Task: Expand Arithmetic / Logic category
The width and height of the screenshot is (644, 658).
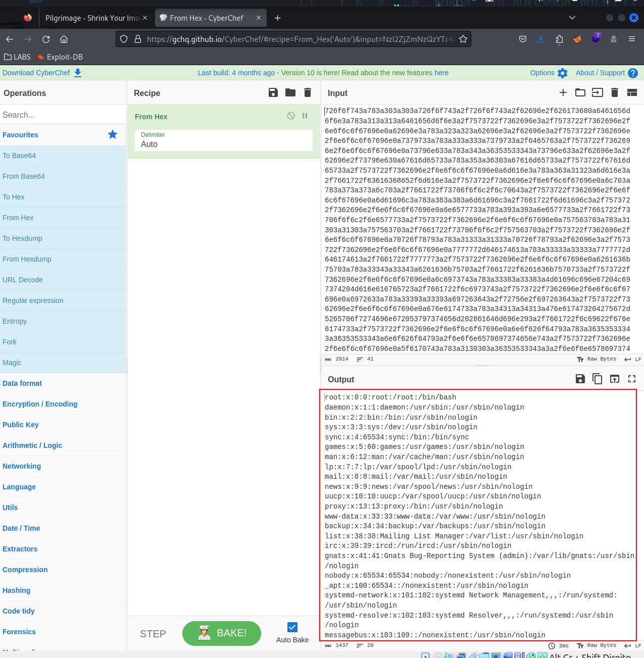Action: click(x=63, y=445)
